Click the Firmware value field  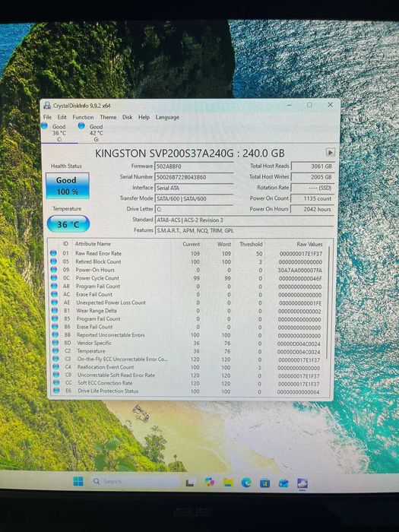click(x=194, y=166)
